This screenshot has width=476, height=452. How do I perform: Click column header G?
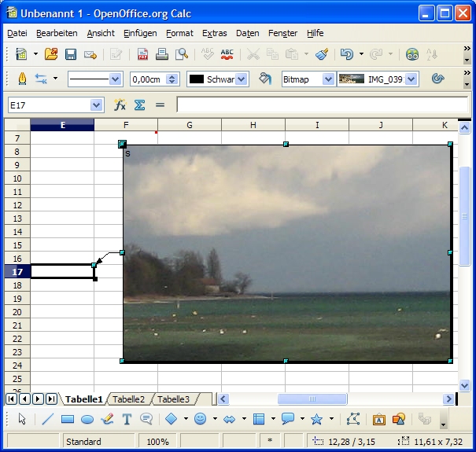coord(190,125)
